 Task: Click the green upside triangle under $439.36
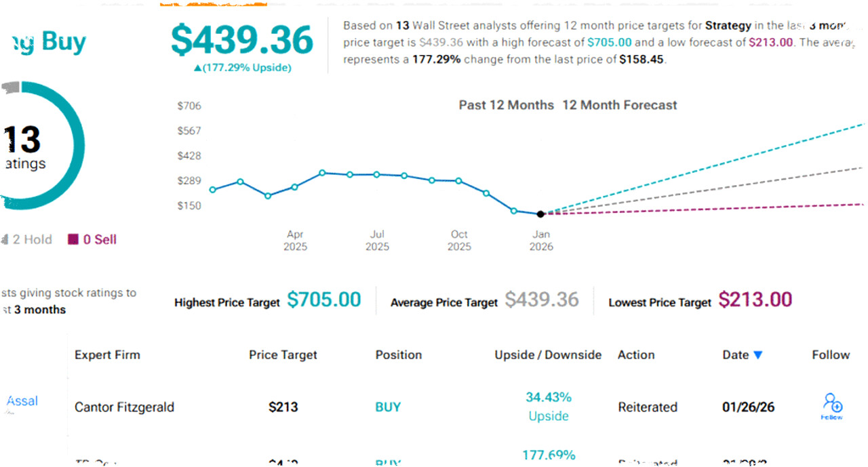198,68
